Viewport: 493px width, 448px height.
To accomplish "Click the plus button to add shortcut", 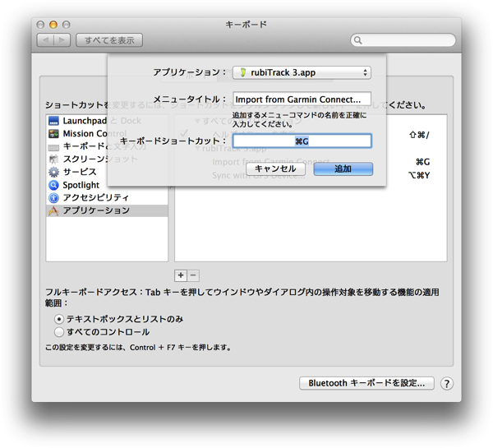I will [x=181, y=275].
